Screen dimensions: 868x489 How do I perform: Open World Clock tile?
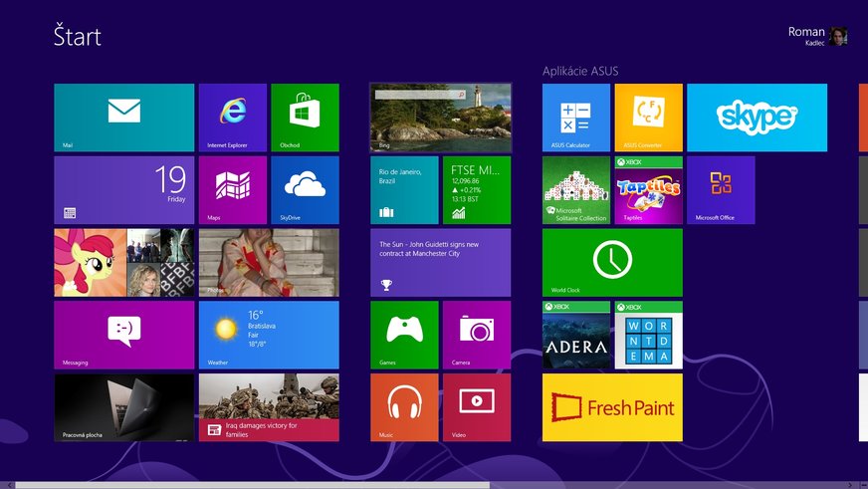[612, 262]
